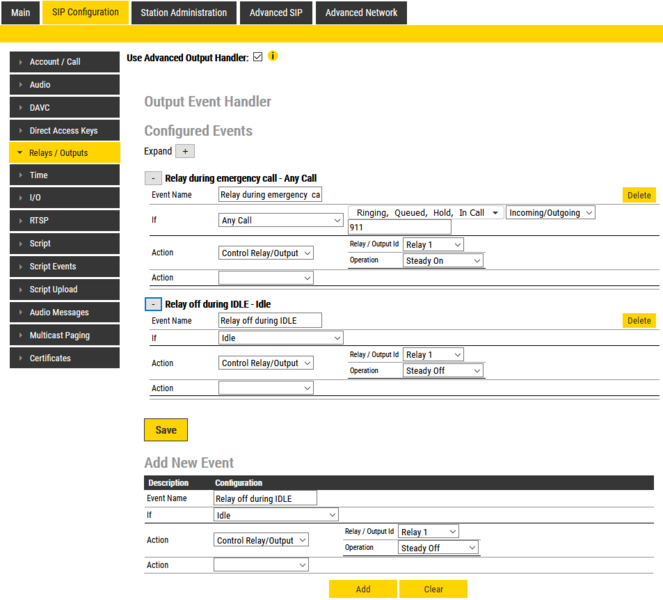Open the Station Administration tab
663x600 pixels.
(x=184, y=13)
